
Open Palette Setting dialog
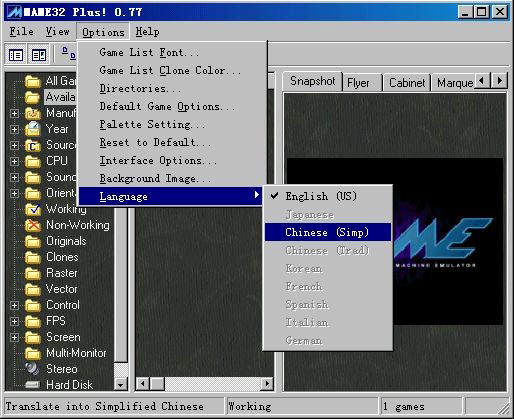[x=172, y=124]
